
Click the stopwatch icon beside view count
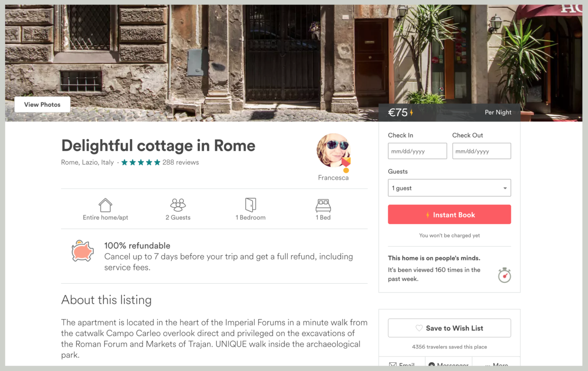(504, 275)
